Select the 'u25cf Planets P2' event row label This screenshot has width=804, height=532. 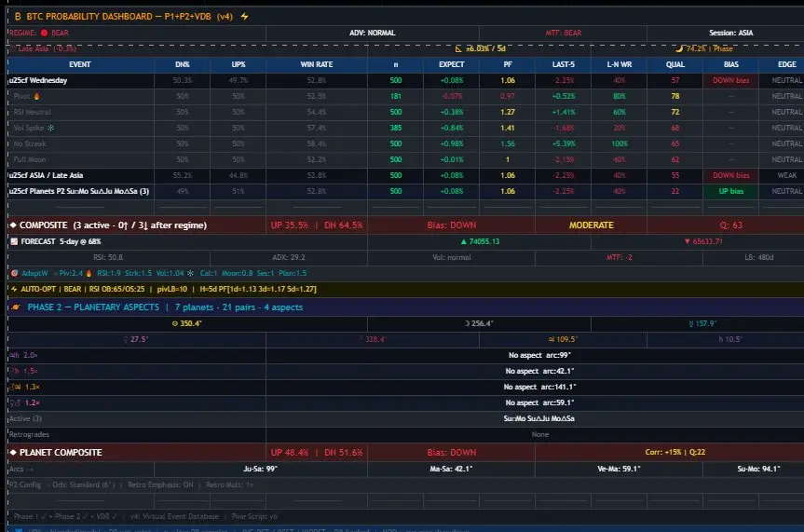[79, 191]
